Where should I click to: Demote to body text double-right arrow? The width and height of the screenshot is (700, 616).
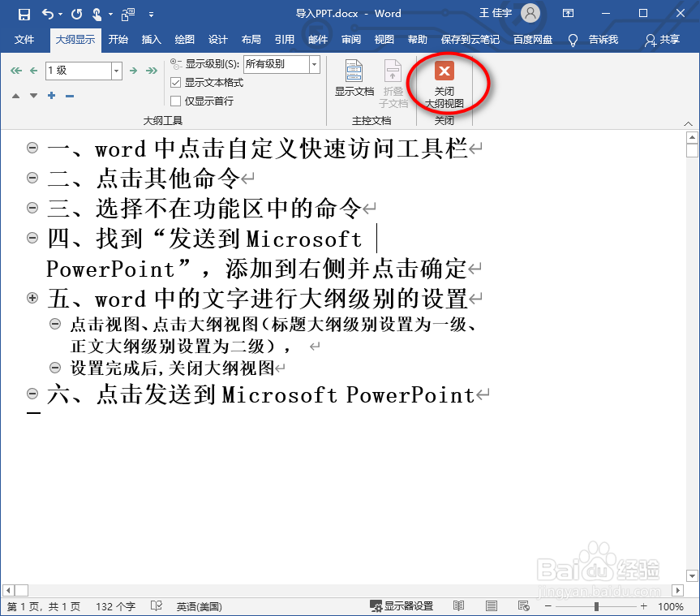[152, 71]
